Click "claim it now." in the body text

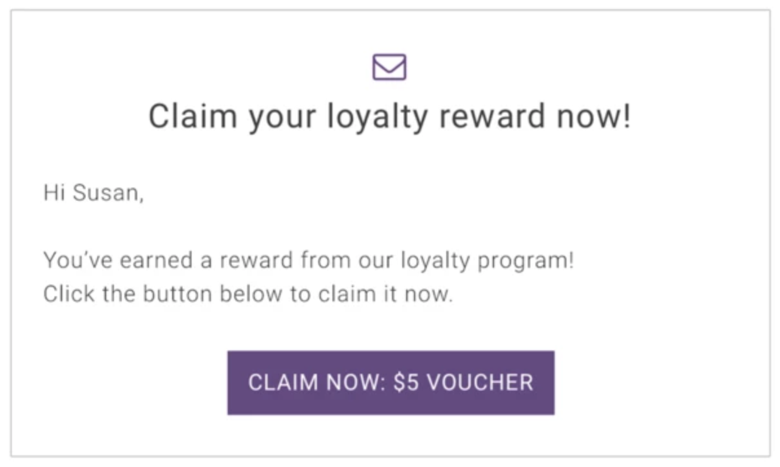pyautogui.click(x=386, y=294)
